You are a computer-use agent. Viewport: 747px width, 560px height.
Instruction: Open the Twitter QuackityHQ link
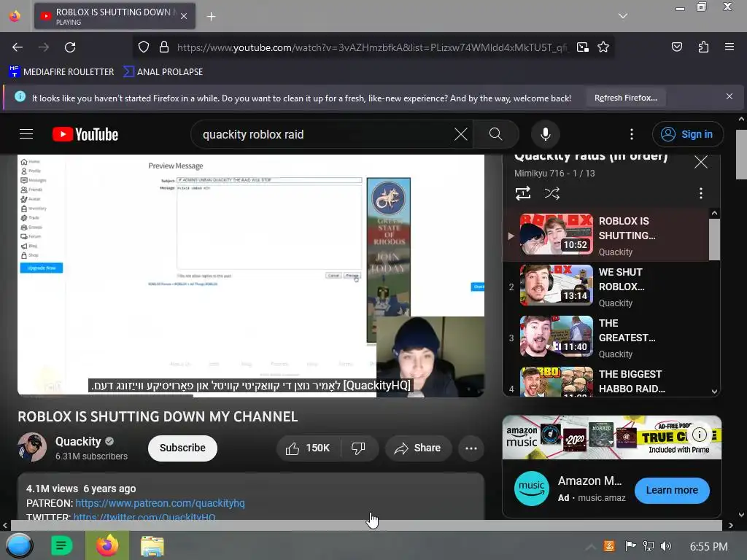click(x=144, y=517)
